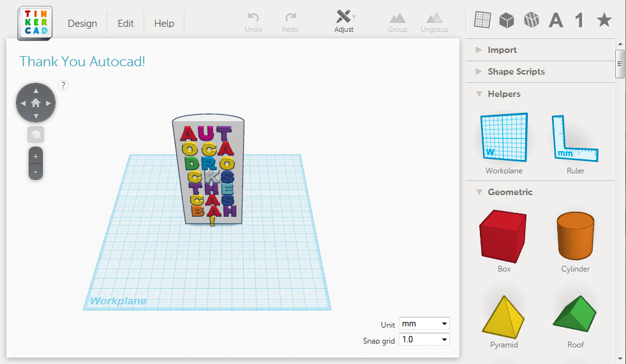
Task: Zoom out with the minus button
Action: click(x=36, y=172)
